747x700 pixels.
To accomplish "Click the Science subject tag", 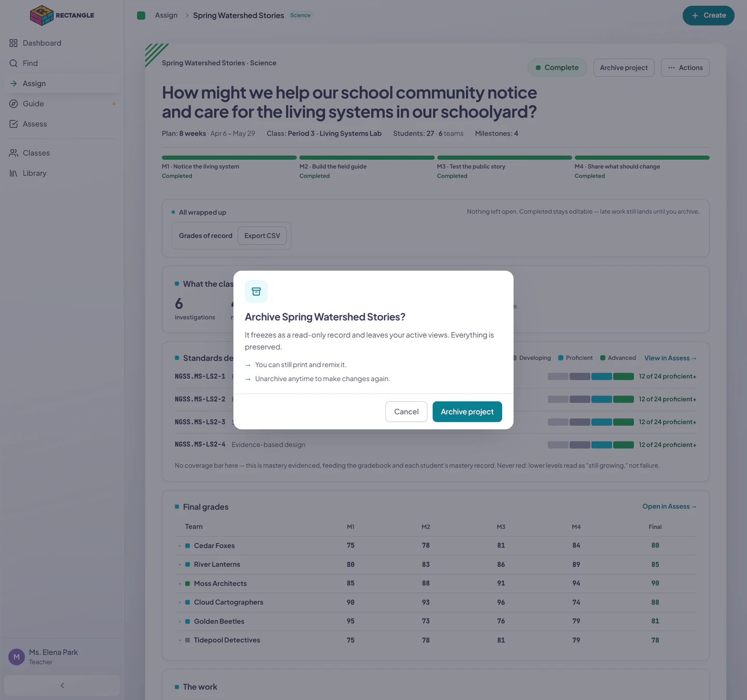I will [x=300, y=16].
